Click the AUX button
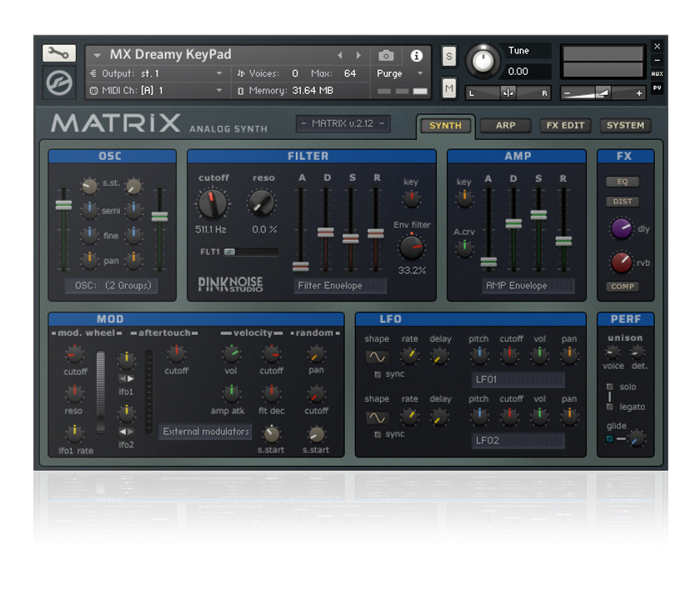Screen dimensions: 700x600 point(657,73)
